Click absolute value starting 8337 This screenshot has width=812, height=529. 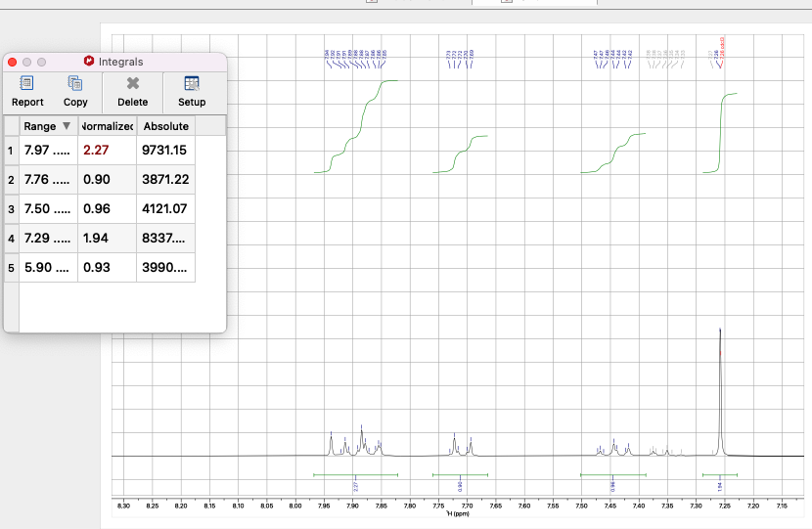click(165, 239)
